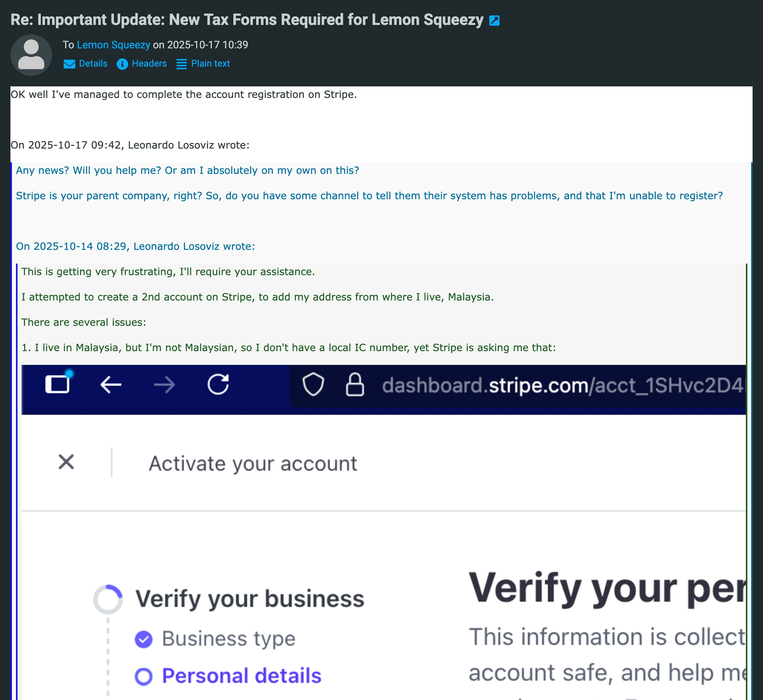
Task: Open the Details envelope icon
Action: [x=70, y=64]
